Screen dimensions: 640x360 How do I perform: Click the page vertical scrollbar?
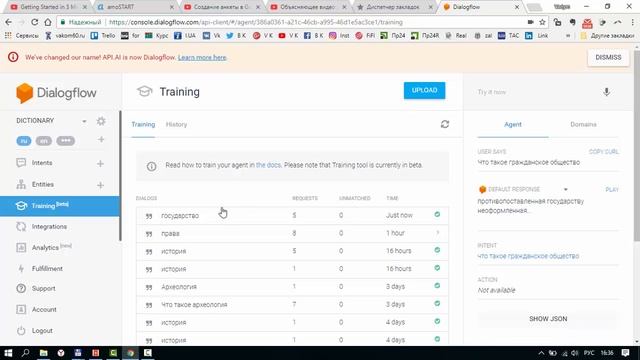point(637,145)
